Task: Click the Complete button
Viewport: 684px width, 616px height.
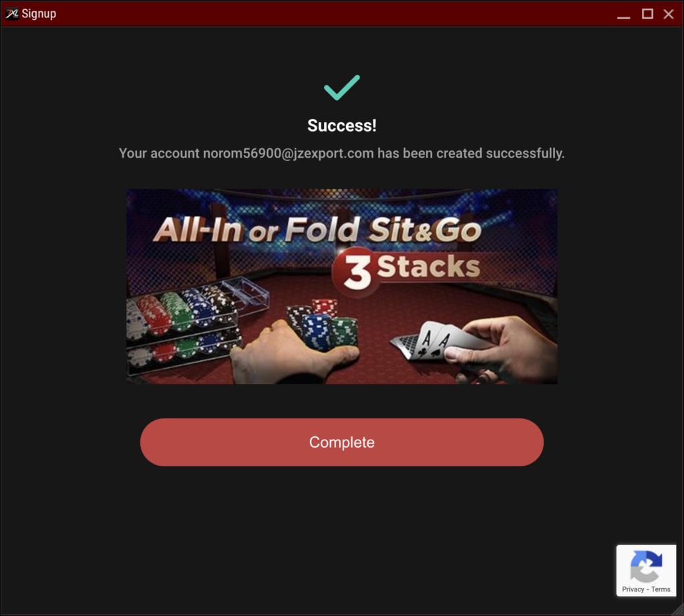Action: pyautogui.click(x=341, y=442)
